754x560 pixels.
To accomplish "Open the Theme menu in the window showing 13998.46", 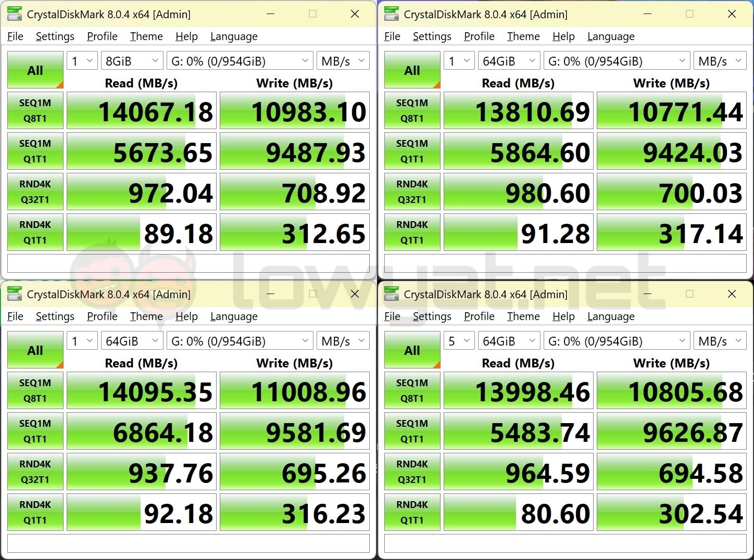I will [523, 316].
